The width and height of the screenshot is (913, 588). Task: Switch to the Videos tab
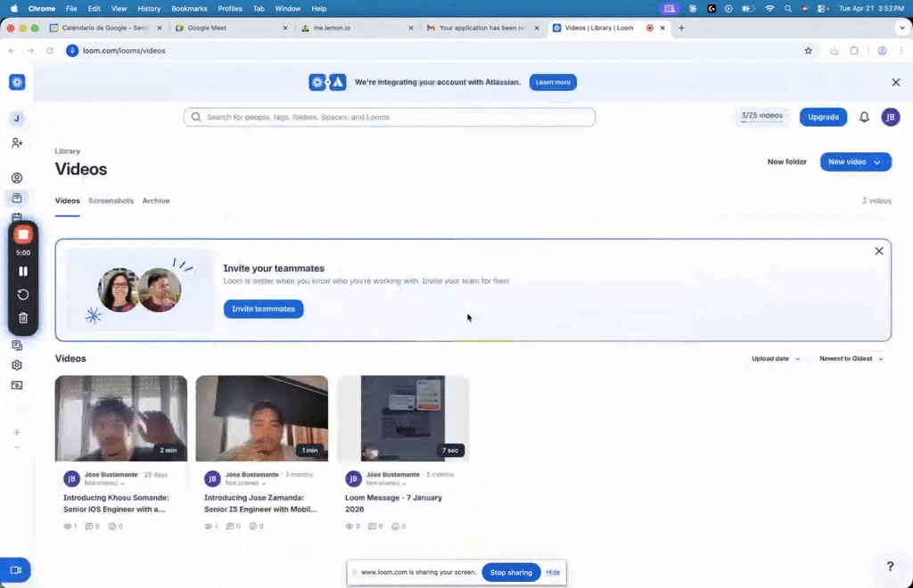click(68, 200)
